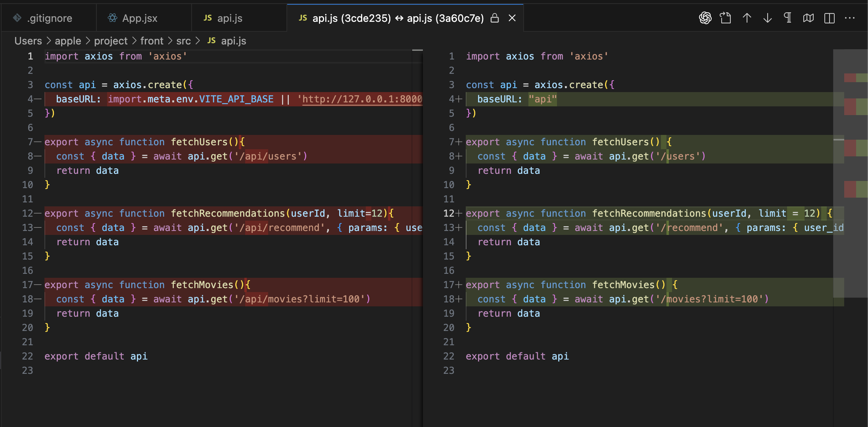This screenshot has height=427, width=868.
Task: Click the 'api' baseURL string on right pane
Action: pos(543,99)
